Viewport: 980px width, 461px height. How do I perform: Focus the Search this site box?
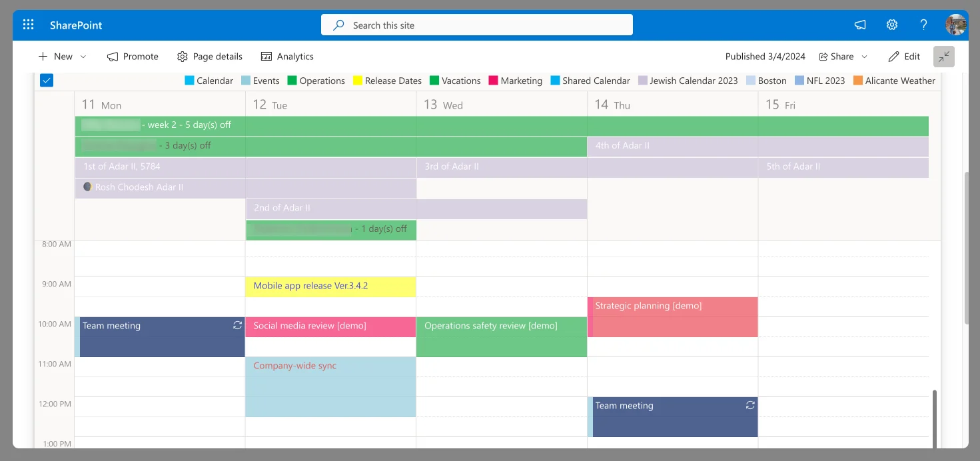(x=477, y=25)
